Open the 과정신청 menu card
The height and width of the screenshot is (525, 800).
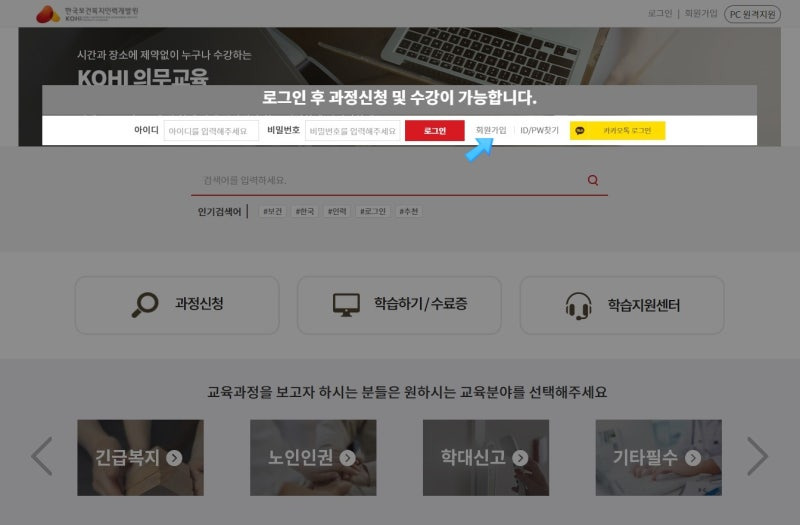(x=177, y=305)
